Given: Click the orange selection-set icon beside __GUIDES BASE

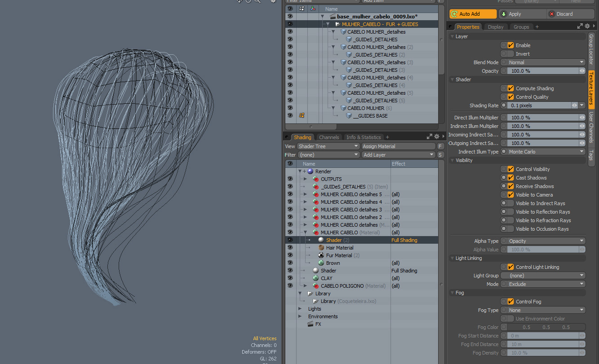Looking at the screenshot, I should coord(302,116).
